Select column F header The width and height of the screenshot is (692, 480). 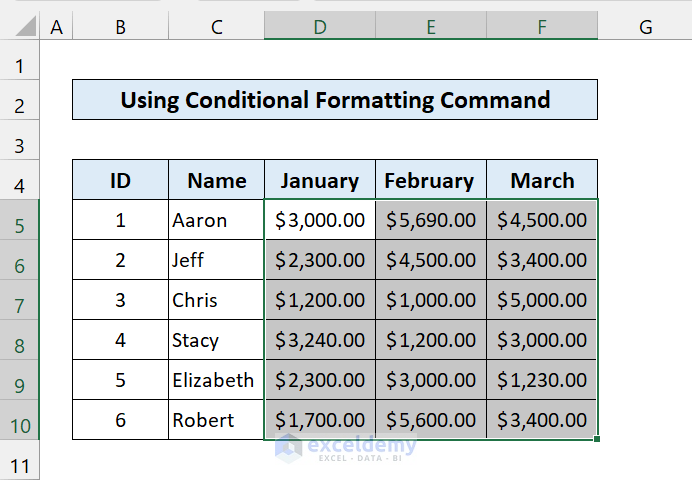coord(542,28)
